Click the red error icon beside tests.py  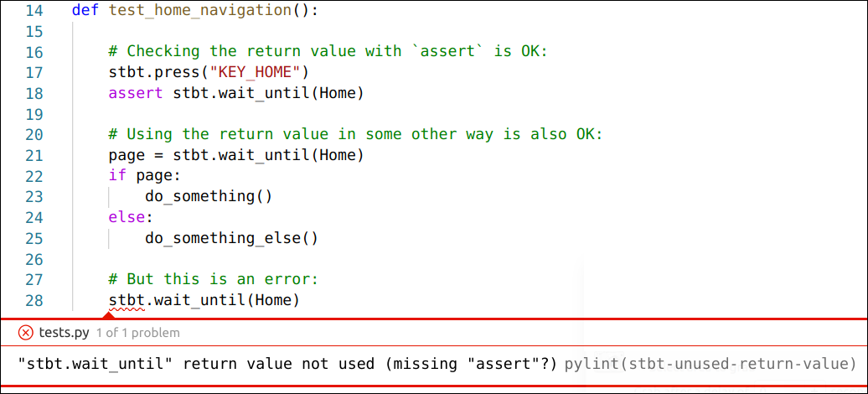[x=25, y=333]
